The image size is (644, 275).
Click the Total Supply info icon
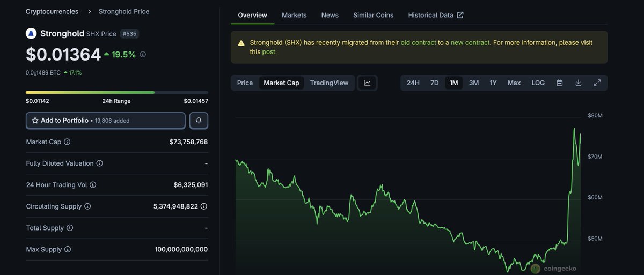tap(70, 228)
